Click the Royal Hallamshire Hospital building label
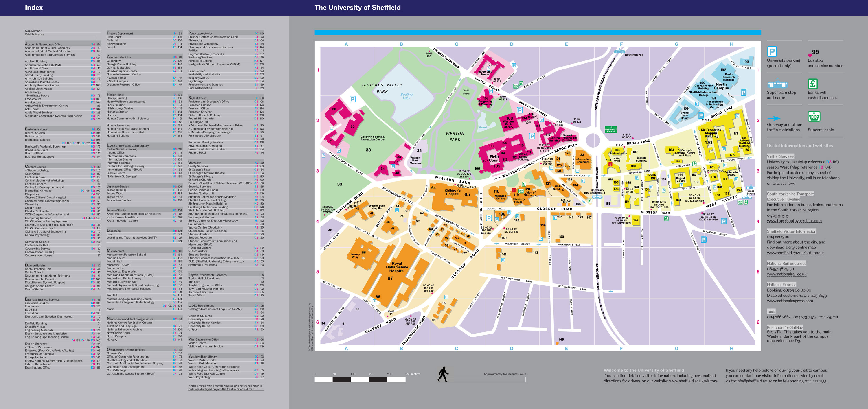Screen dimensions: 868x409 (x=397, y=267)
